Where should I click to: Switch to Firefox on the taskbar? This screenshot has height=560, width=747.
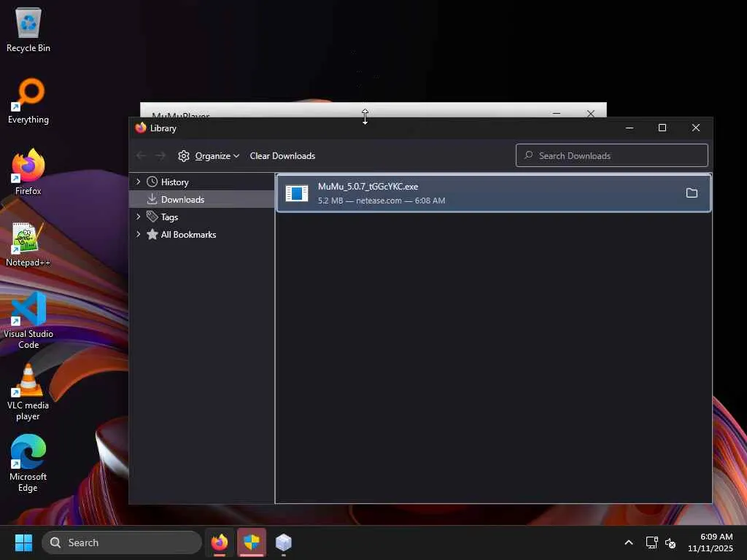point(220,542)
